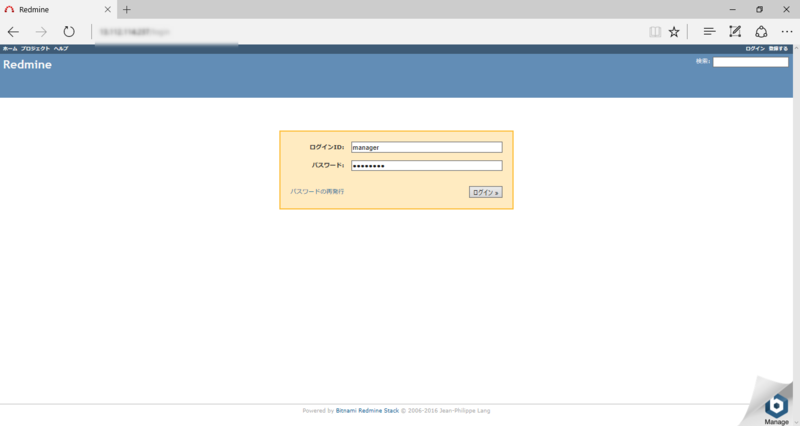This screenshot has height=426, width=800.
Task: Open ヘルプ in the top menu
Action: tap(61, 48)
